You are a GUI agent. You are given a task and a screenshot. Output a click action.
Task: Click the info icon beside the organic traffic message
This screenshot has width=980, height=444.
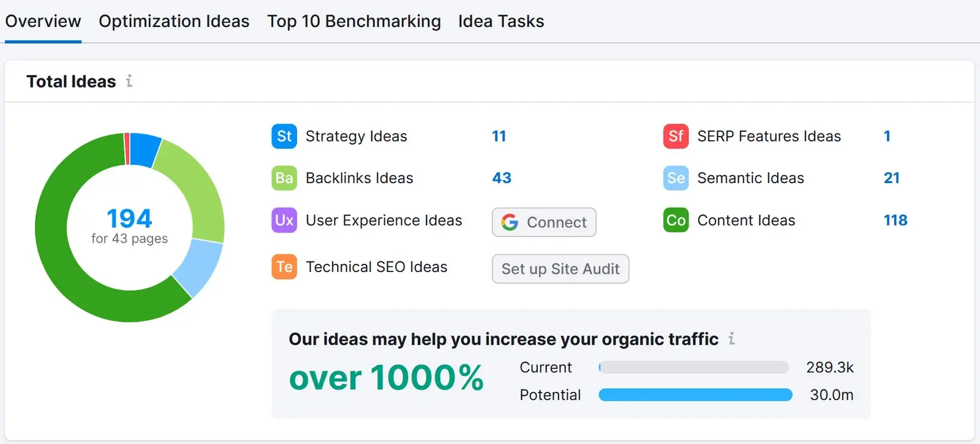pos(731,339)
